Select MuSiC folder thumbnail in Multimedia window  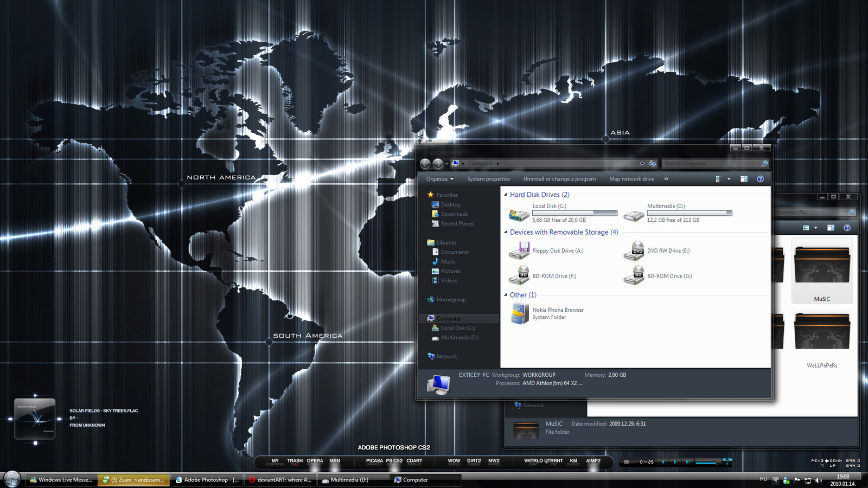click(x=822, y=271)
